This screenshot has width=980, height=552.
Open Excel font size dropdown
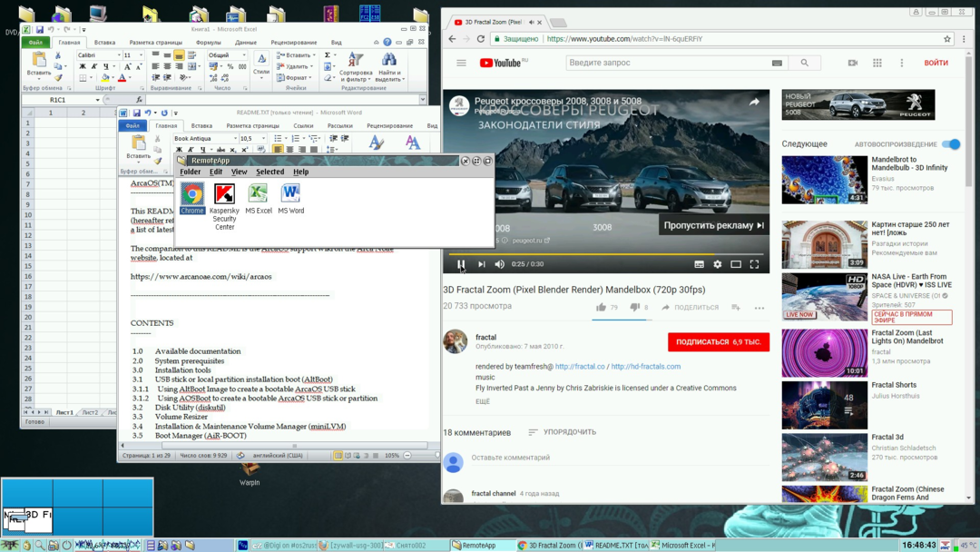click(140, 55)
